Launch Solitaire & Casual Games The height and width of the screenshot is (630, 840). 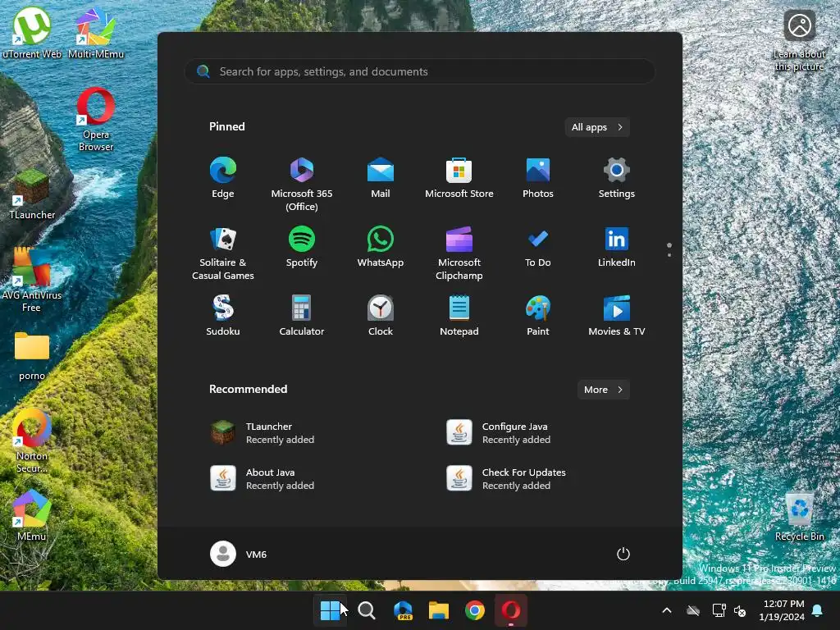223,253
